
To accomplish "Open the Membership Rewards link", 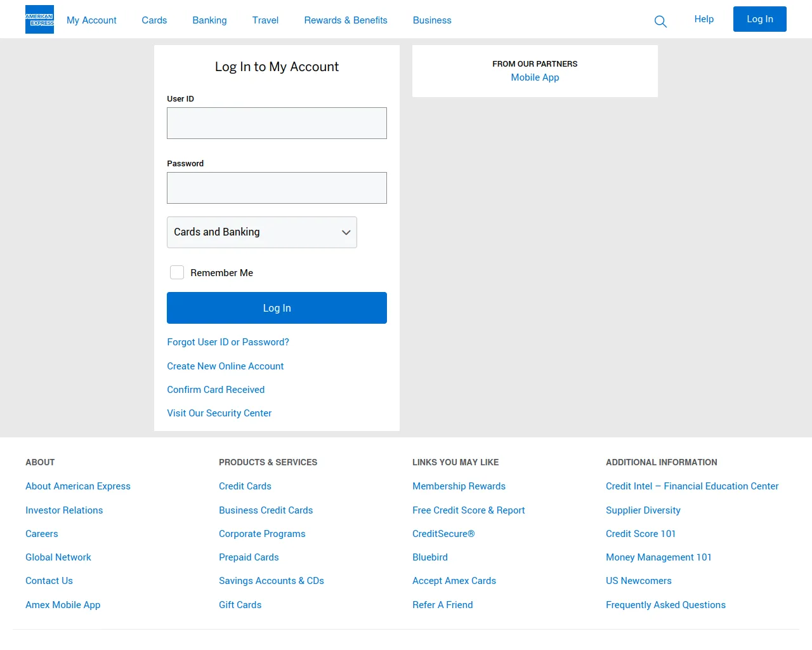I will pyautogui.click(x=459, y=486).
